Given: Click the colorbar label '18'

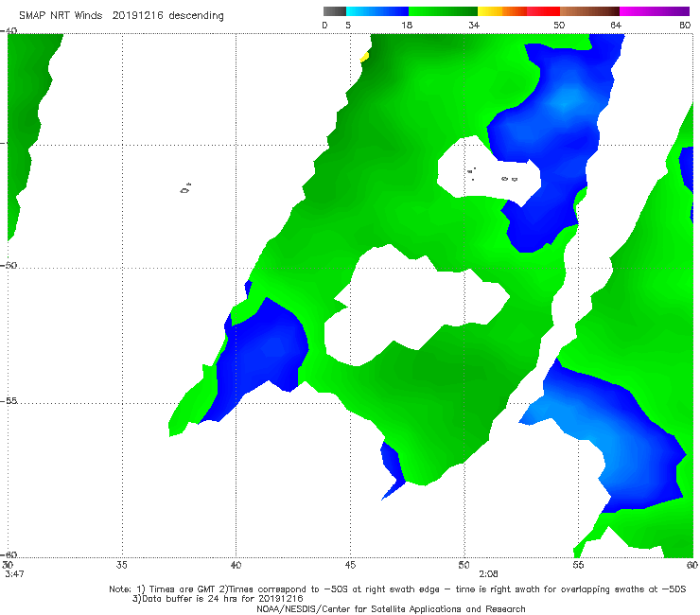Looking at the screenshot, I should (x=407, y=26).
